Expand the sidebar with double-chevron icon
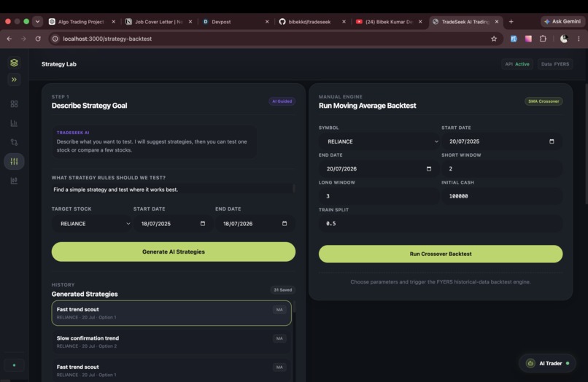This screenshot has width=588, height=382. (x=15, y=79)
